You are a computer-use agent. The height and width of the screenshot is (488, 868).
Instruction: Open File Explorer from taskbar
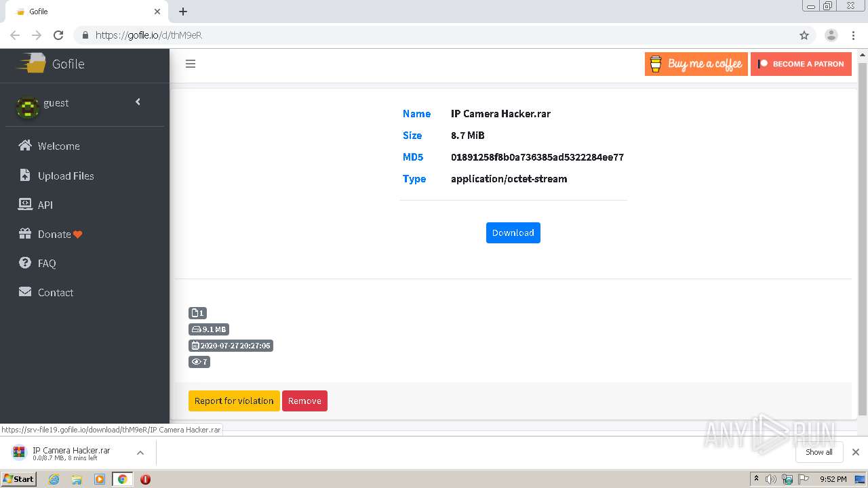[x=77, y=479]
